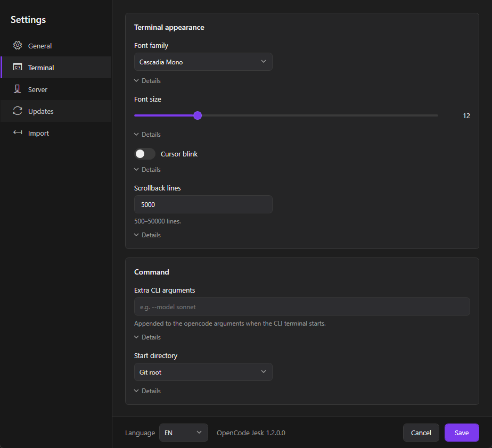Expand Details under Scrollback lines
The image size is (492, 448).
(147, 235)
